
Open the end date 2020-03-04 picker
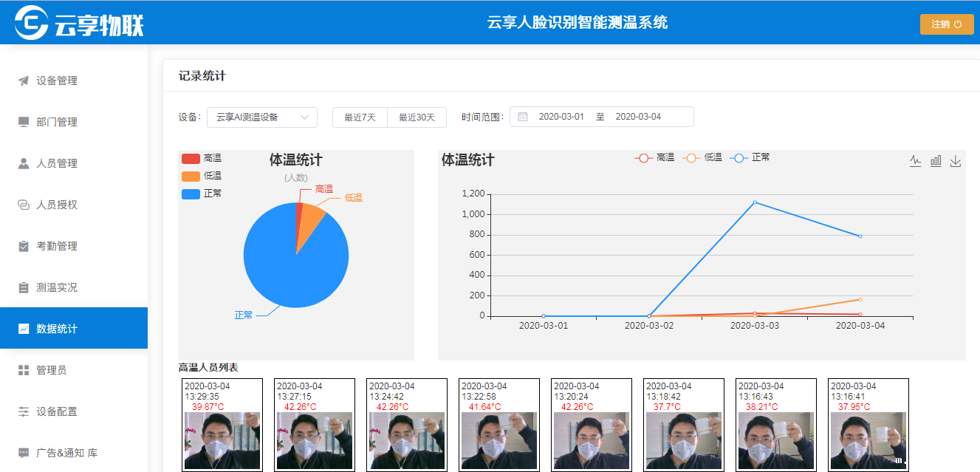[638, 117]
